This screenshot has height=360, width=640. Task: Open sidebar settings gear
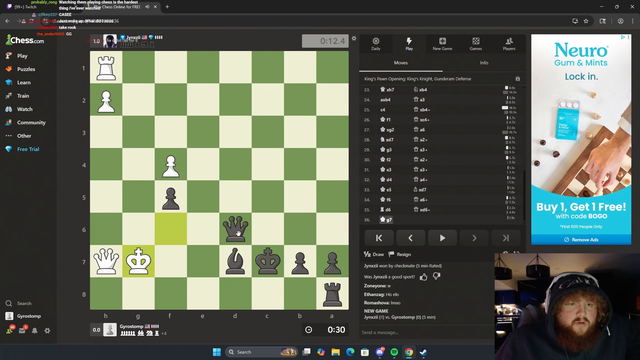(47, 331)
